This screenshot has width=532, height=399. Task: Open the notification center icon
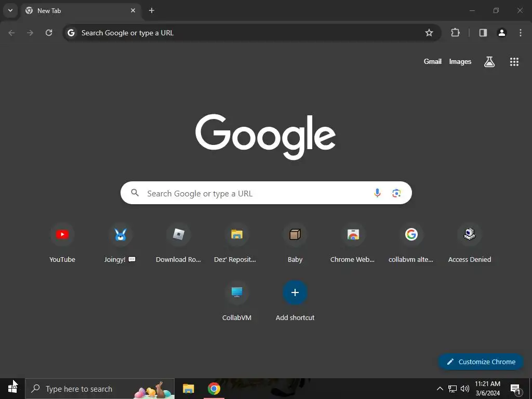point(515,389)
